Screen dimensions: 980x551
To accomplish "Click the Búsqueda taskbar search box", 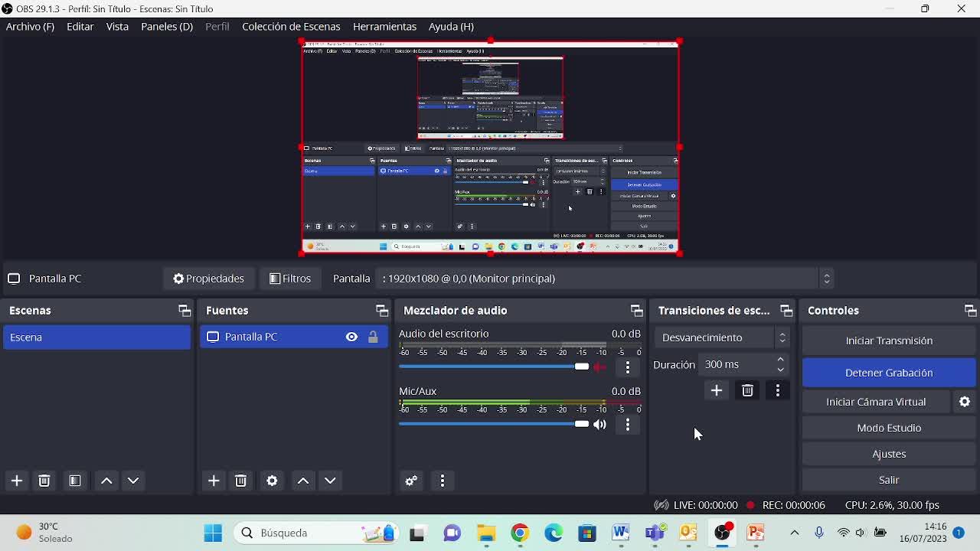I will click(x=318, y=533).
